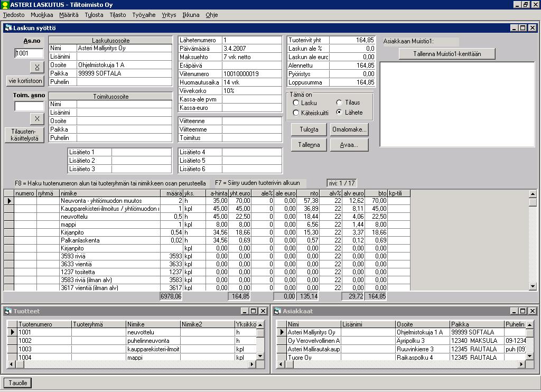The image size is (541, 392).
Task: Click the Viivekorko value 10%
Action: [252, 91]
